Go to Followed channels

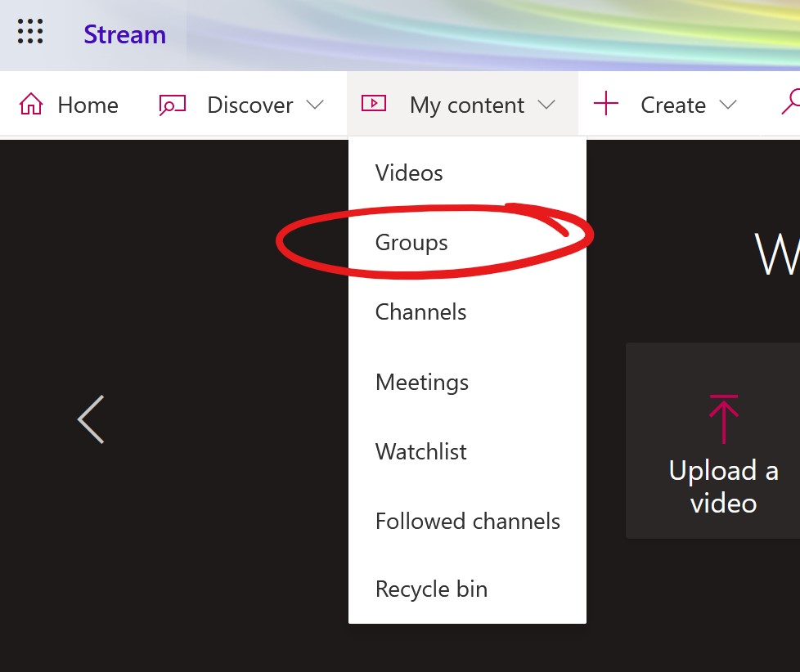[x=467, y=521]
